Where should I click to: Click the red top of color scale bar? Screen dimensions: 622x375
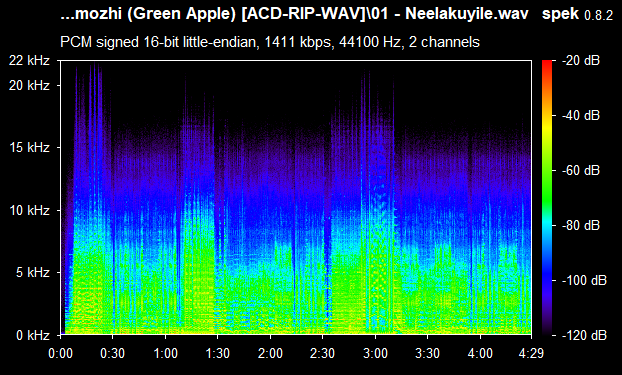coord(547,63)
